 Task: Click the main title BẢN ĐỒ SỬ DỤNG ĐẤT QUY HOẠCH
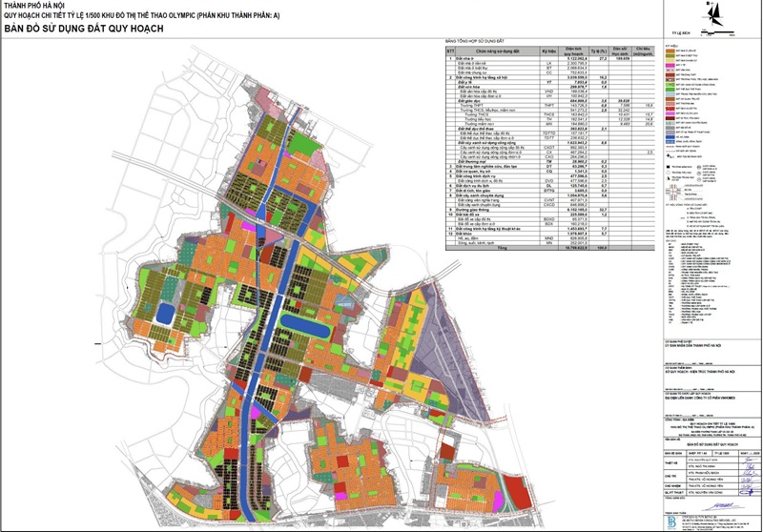[x=84, y=31]
